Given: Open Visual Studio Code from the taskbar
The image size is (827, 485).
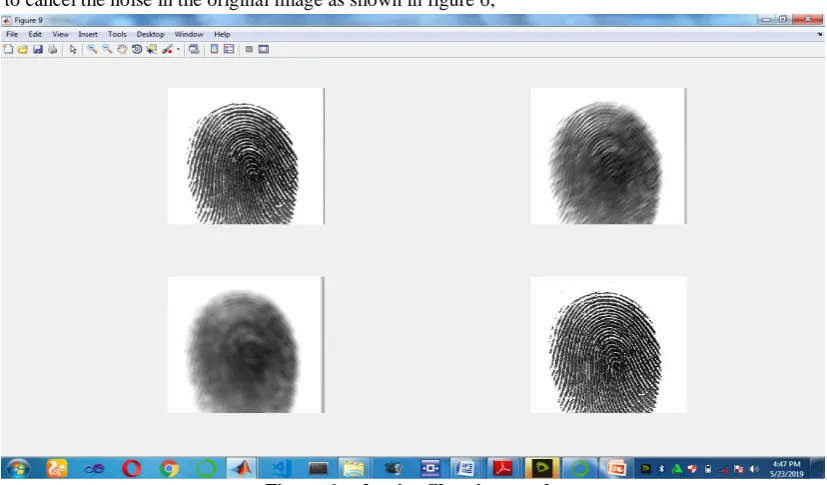Looking at the screenshot, I should tap(281, 468).
